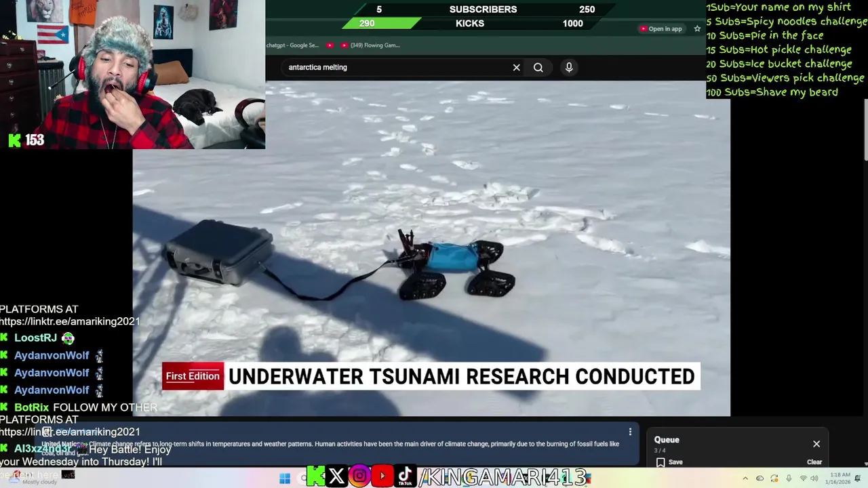Click the video showing the tracked robot on snow
The height and width of the screenshot is (488, 868).
[431, 248]
